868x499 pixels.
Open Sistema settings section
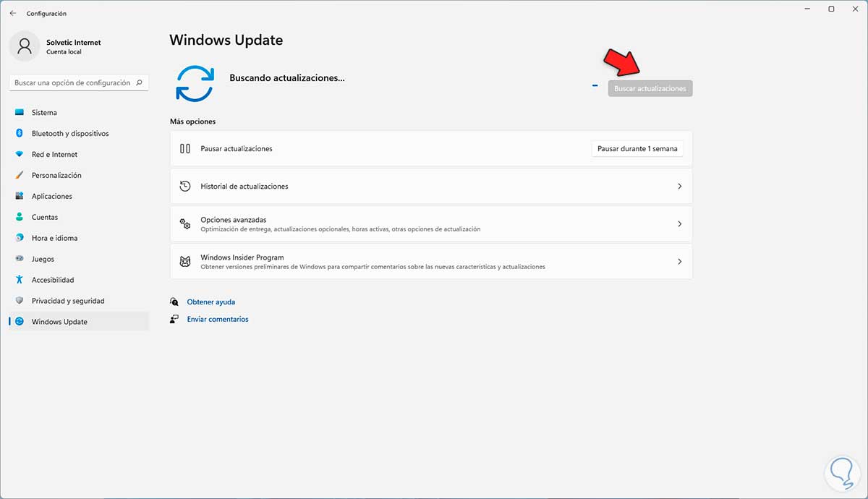click(79, 113)
